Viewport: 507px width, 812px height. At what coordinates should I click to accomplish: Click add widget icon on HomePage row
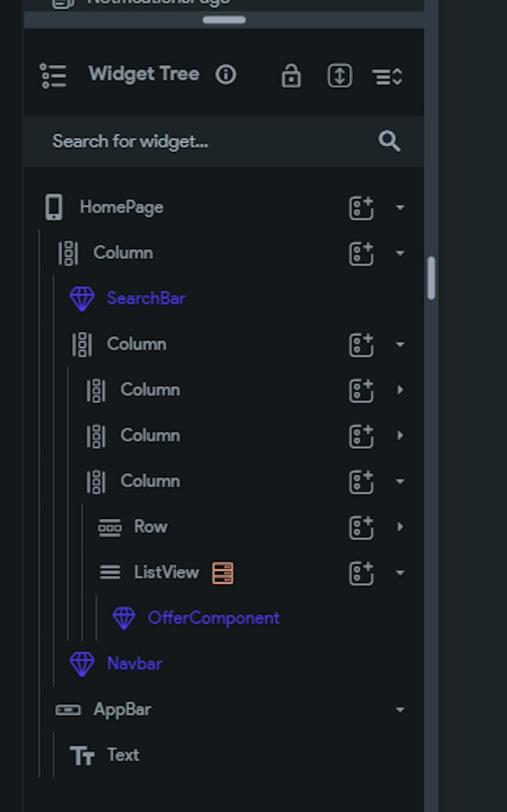(x=361, y=208)
